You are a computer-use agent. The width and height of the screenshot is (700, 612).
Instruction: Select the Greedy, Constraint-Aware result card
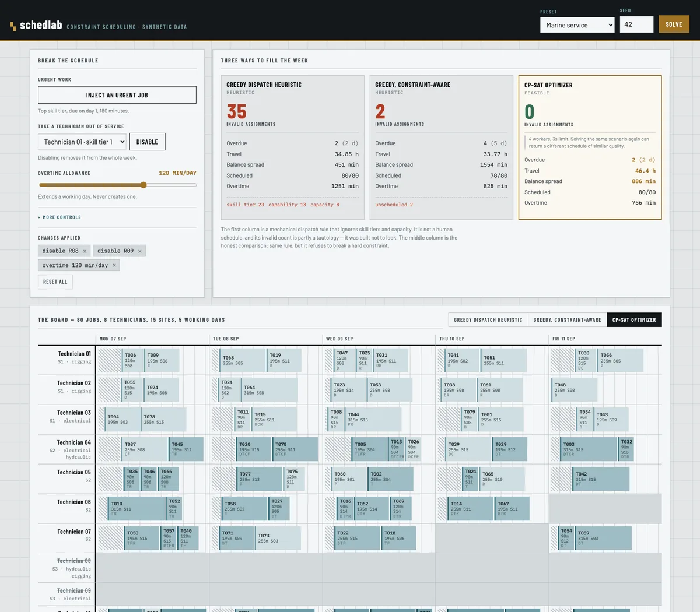tap(441, 147)
